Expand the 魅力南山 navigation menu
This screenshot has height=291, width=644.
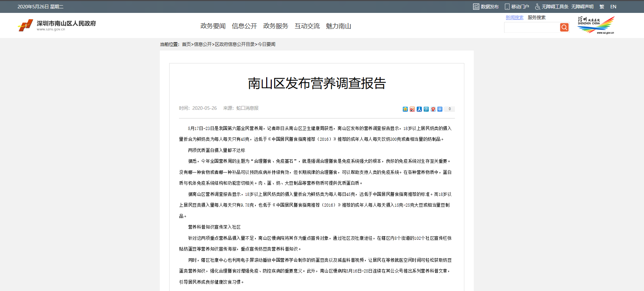click(x=338, y=26)
